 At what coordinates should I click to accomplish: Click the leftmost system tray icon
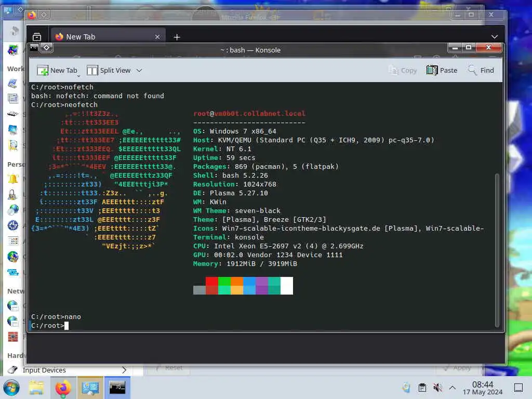(406, 388)
